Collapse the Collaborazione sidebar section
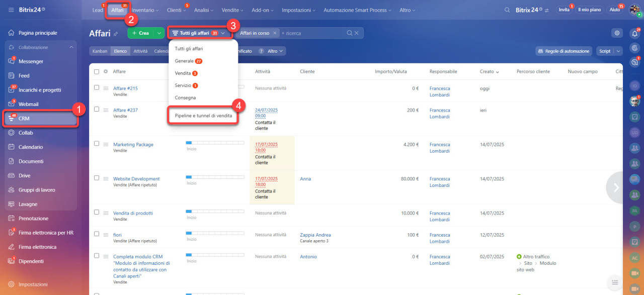The width and height of the screenshot is (644, 295). pyautogui.click(x=71, y=47)
